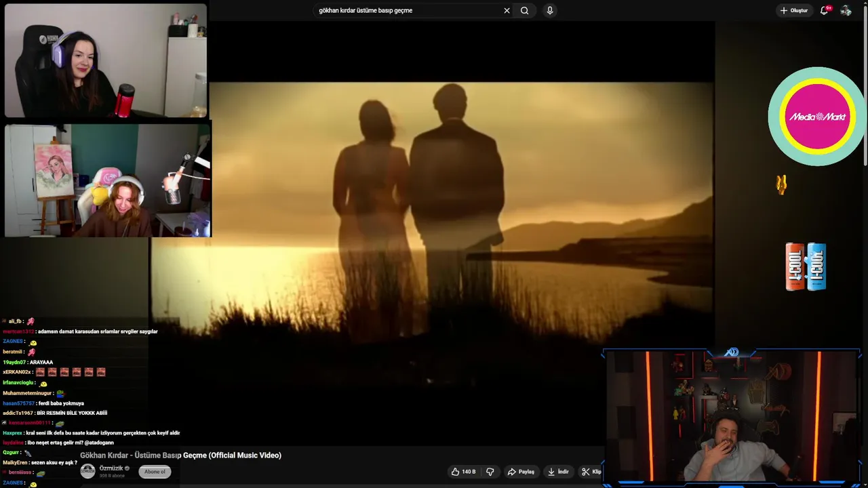Like the video with 140 B thumbs-up

pyautogui.click(x=464, y=472)
